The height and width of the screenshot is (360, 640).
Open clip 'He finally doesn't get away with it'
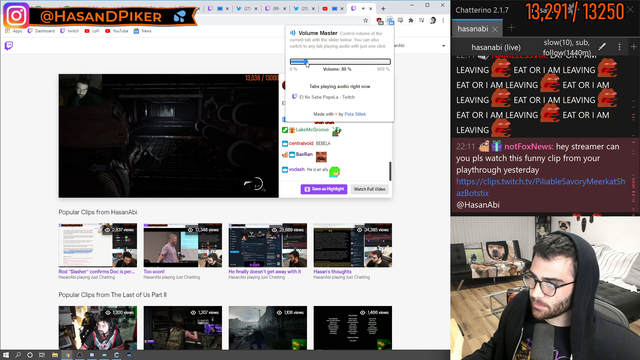click(267, 245)
